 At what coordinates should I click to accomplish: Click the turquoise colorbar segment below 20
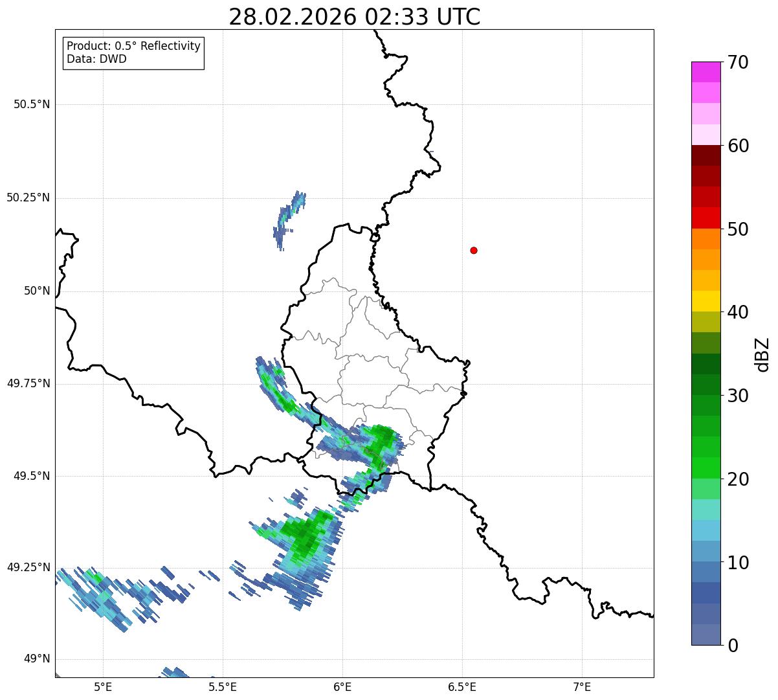click(x=706, y=510)
